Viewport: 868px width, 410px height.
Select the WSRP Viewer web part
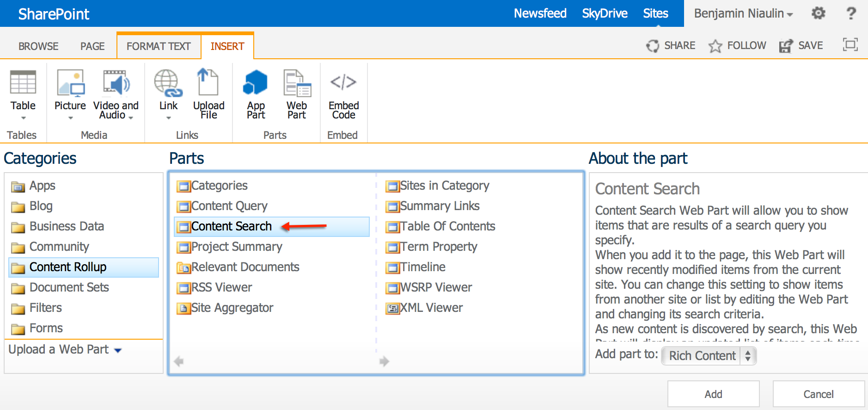click(429, 287)
